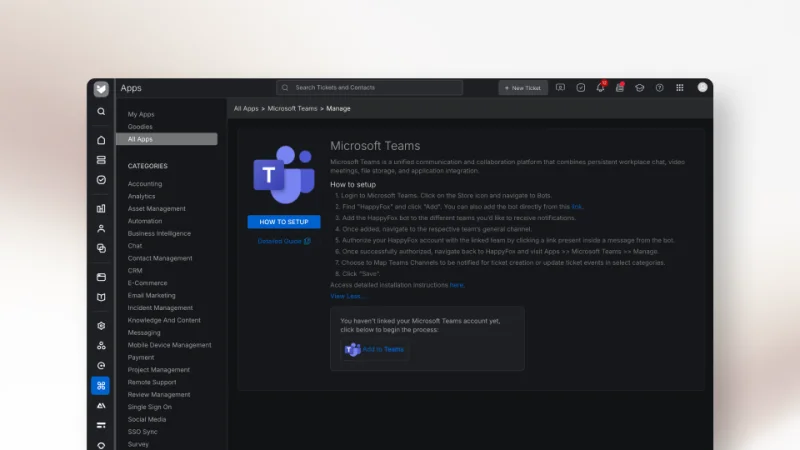
Task: Open the person contacts sidebar icon
Action: coord(101,229)
